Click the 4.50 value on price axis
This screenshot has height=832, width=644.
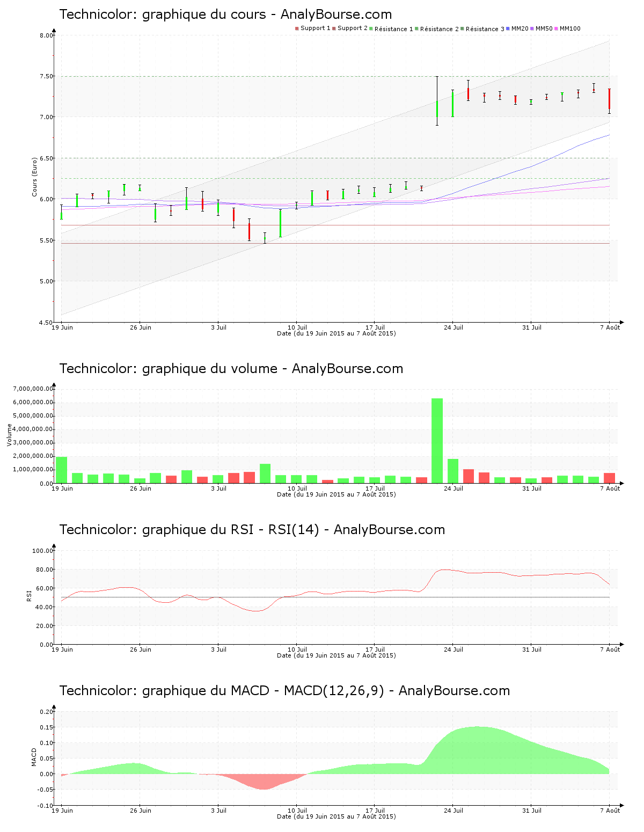tap(46, 323)
